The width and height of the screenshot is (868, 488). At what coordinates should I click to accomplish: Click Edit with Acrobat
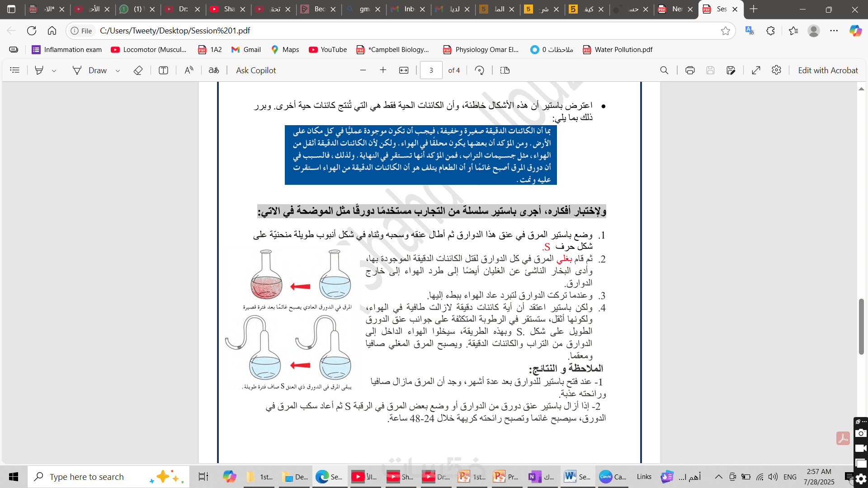[828, 70]
